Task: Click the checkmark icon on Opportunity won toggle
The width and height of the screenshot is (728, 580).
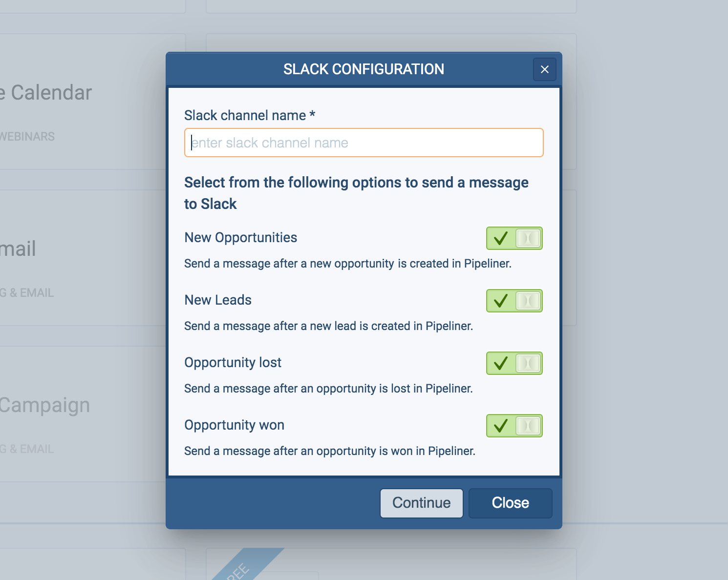Action: click(x=500, y=426)
